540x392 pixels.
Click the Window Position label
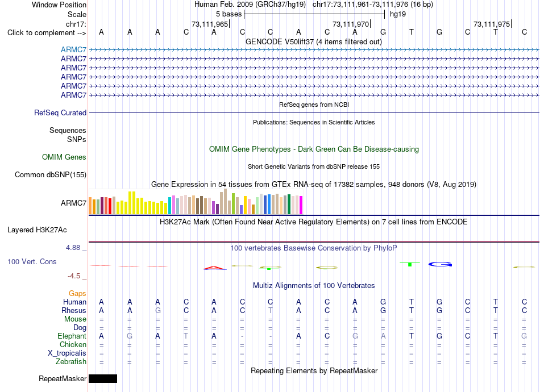click(x=59, y=5)
